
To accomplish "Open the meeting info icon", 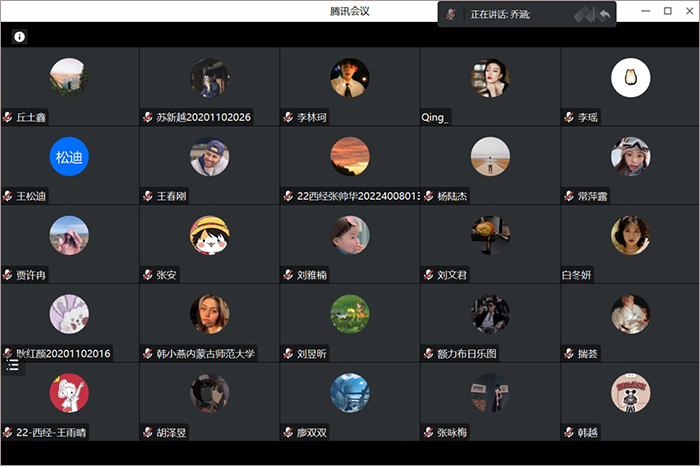I will (19, 37).
